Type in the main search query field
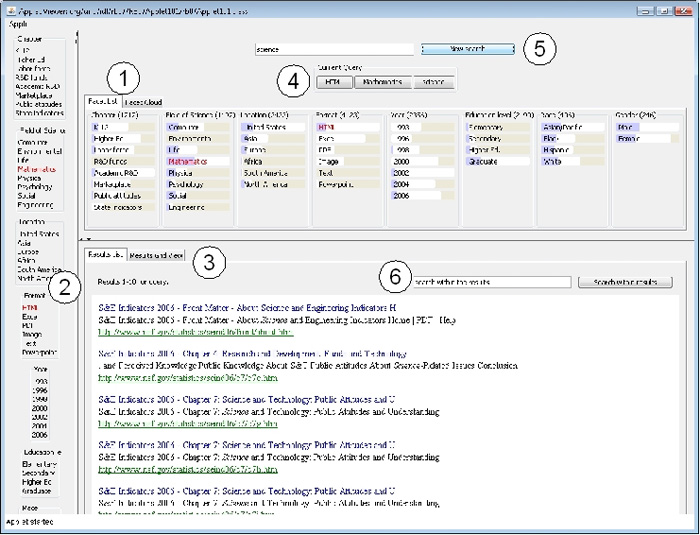Screen dimensions: 700x535 [x=333, y=48]
